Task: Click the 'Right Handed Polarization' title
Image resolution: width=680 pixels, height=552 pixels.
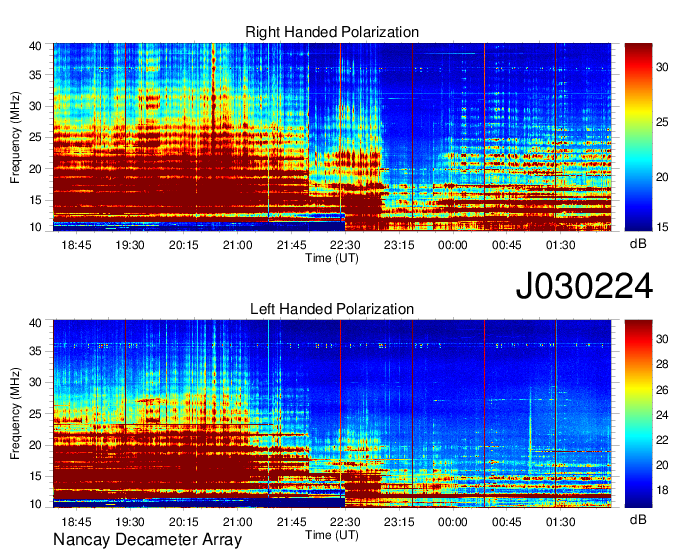Action: coord(332,32)
